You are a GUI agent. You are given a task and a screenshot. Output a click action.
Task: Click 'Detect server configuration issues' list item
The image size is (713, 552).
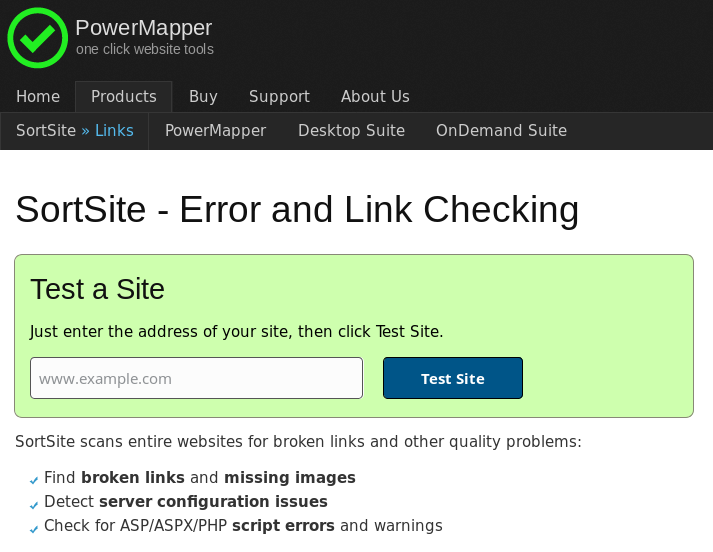point(186,502)
